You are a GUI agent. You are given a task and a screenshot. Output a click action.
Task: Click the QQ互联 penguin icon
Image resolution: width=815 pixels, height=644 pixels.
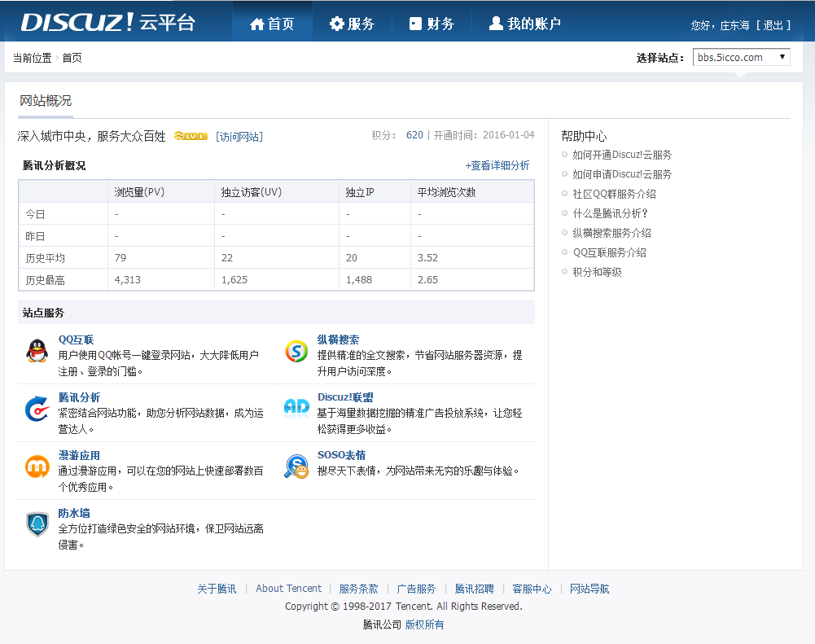[37, 351]
